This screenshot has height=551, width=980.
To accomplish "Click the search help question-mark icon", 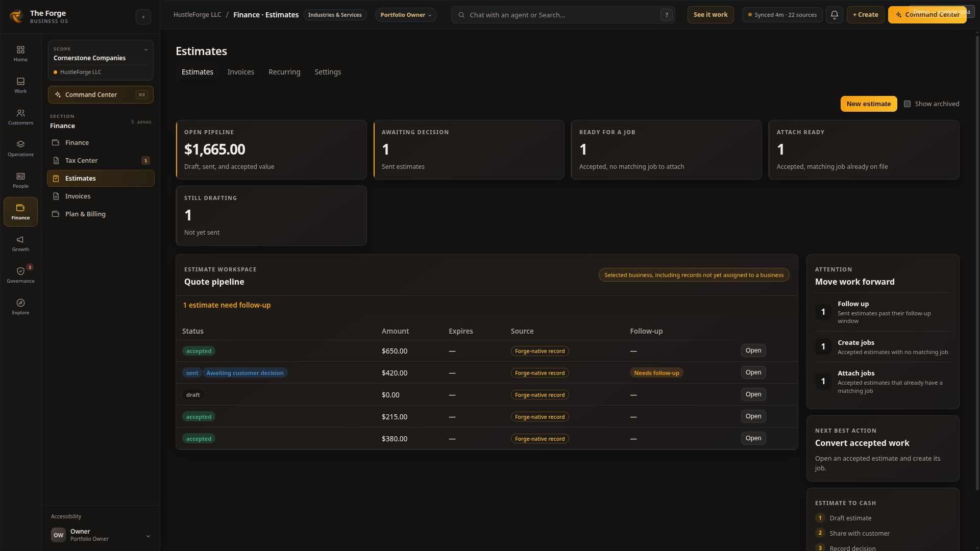I will pyautogui.click(x=666, y=15).
